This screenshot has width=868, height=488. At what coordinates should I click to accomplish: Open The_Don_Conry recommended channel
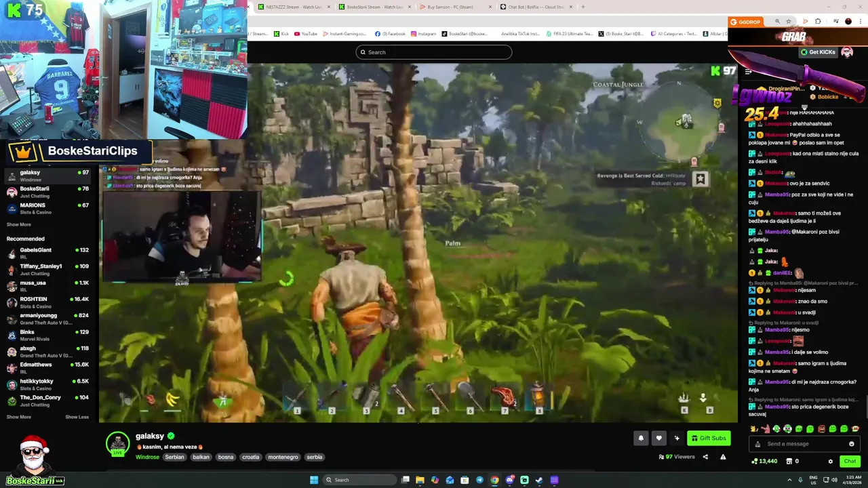click(47, 401)
